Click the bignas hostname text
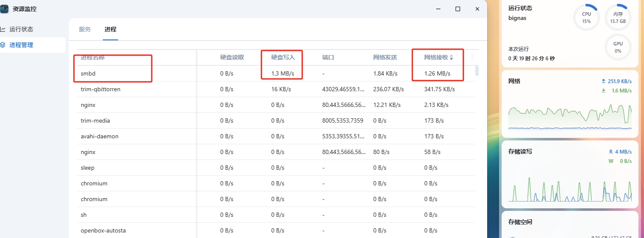 pyautogui.click(x=517, y=18)
